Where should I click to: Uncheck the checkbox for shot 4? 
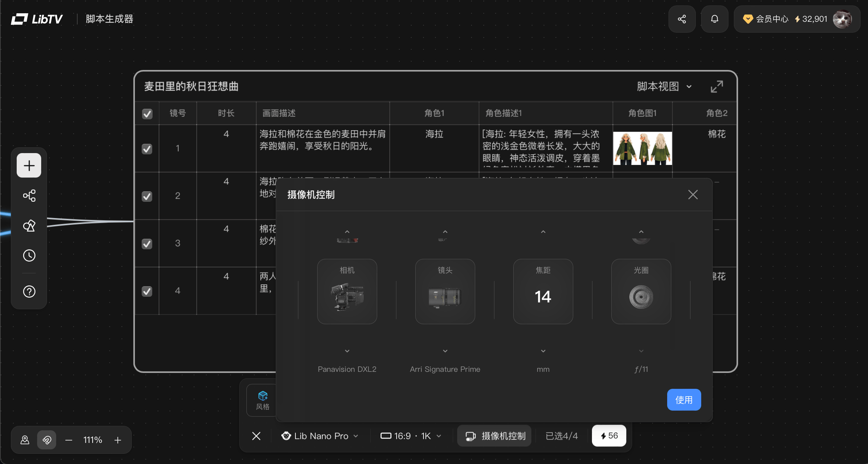(147, 291)
